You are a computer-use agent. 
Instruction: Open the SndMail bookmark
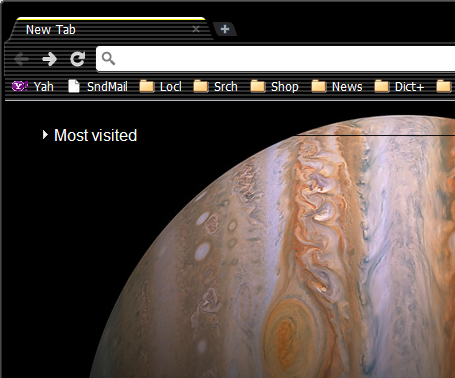click(98, 87)
